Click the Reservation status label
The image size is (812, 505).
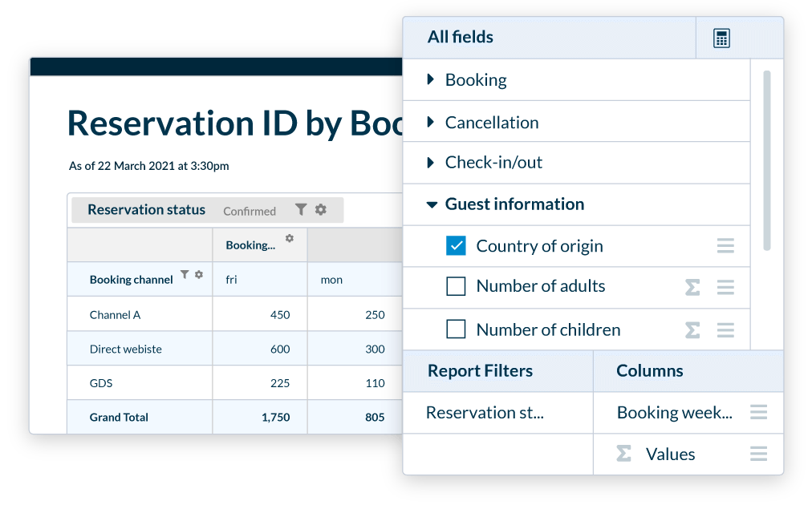(147, 209)
